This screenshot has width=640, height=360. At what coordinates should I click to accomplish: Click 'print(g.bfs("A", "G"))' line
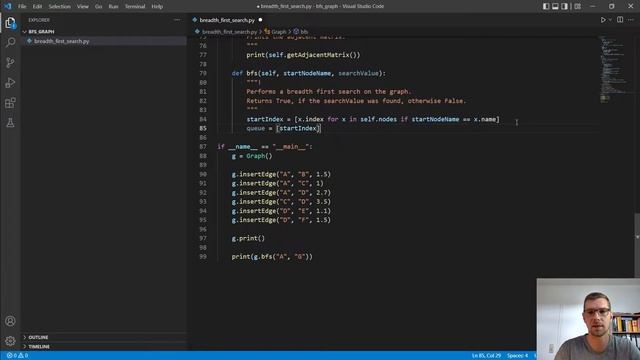(x=272, y=257)
